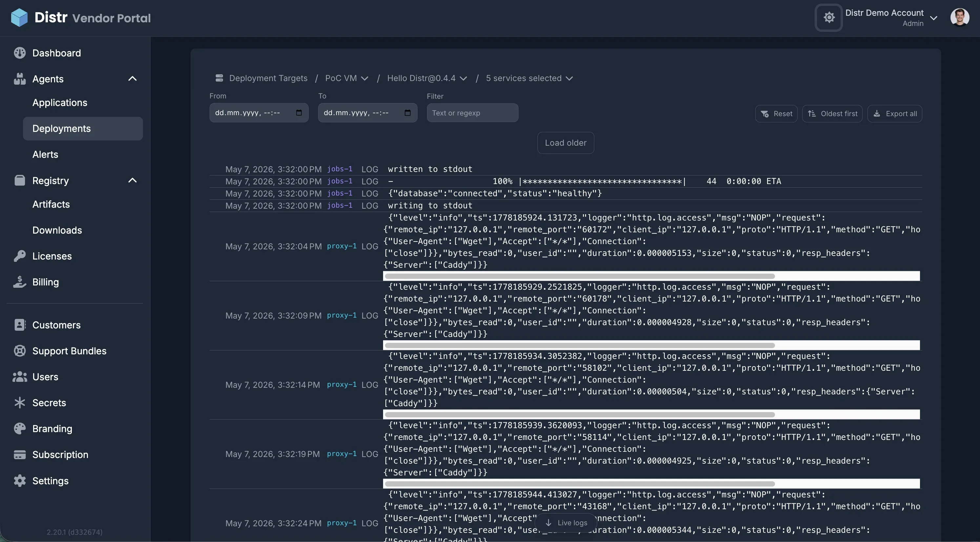Open the Billing page

pyautogui.click(x=46, y=282)
